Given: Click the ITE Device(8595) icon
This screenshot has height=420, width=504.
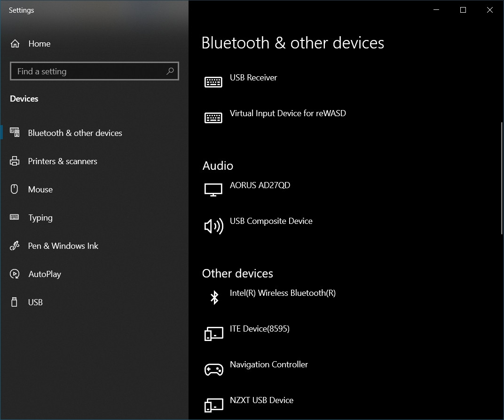Looking at the screenshot, I should coord(213,333).
